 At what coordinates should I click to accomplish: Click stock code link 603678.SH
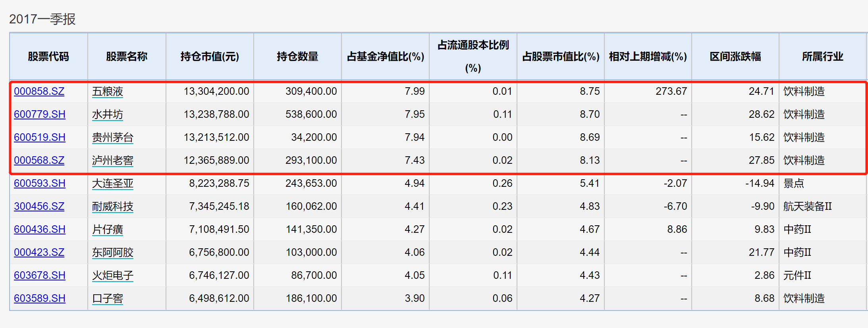(x=40, y=275)
